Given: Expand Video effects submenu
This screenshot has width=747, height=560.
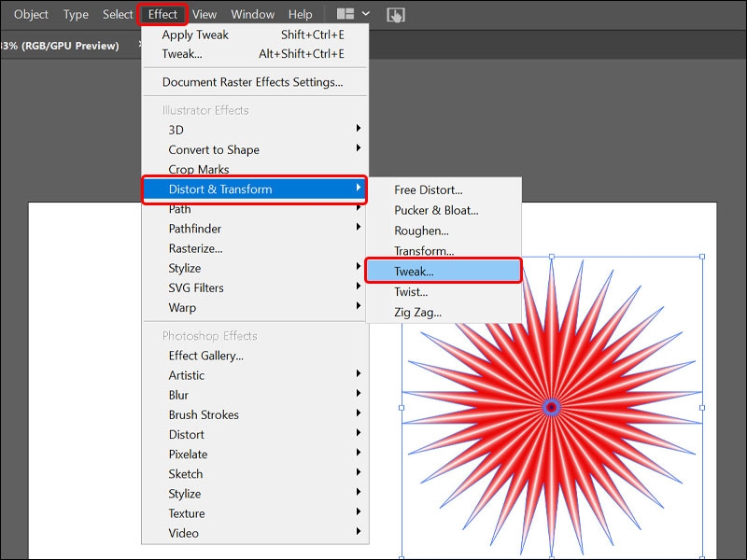Looking at the screenshot, I should [x=255, y=533].
